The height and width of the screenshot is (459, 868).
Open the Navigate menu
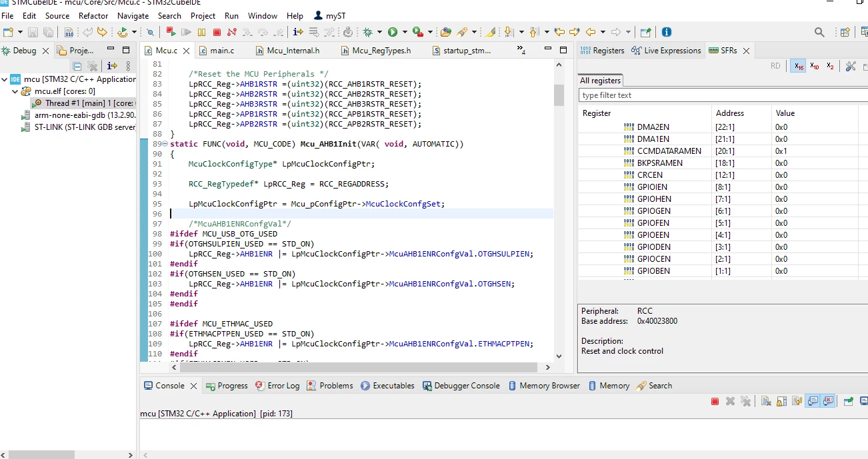click(x=133, y=15)
